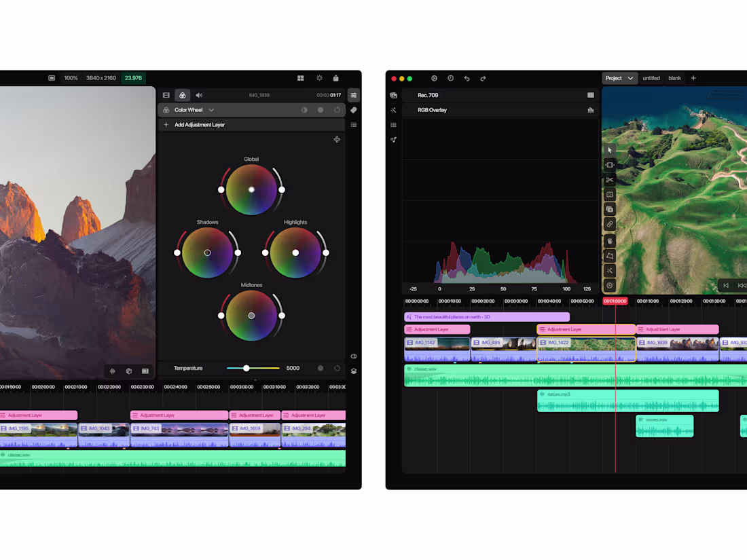Expand the adjustments list icon below the tag icon
This screenshot has width=747, height=560.
click(354, 124)
